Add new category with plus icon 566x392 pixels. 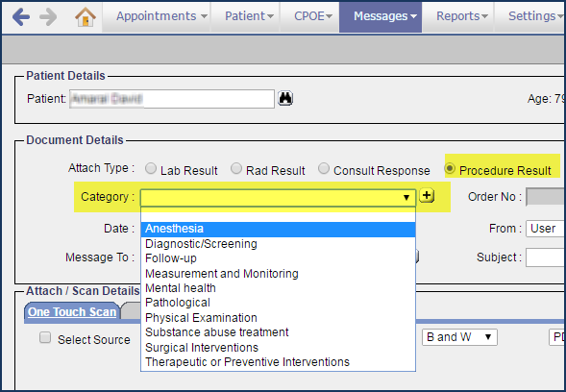[x=427, y=196]
